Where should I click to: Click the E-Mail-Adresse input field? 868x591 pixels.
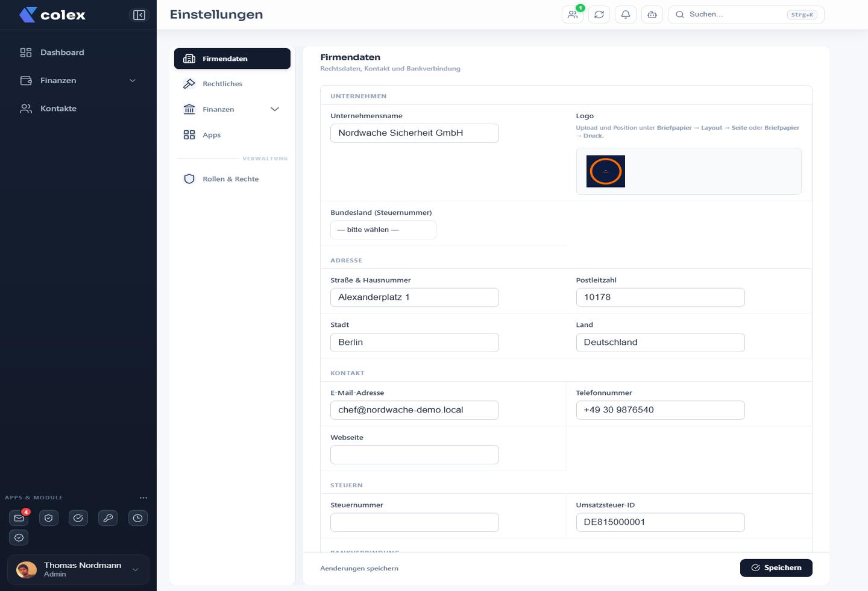415,410
